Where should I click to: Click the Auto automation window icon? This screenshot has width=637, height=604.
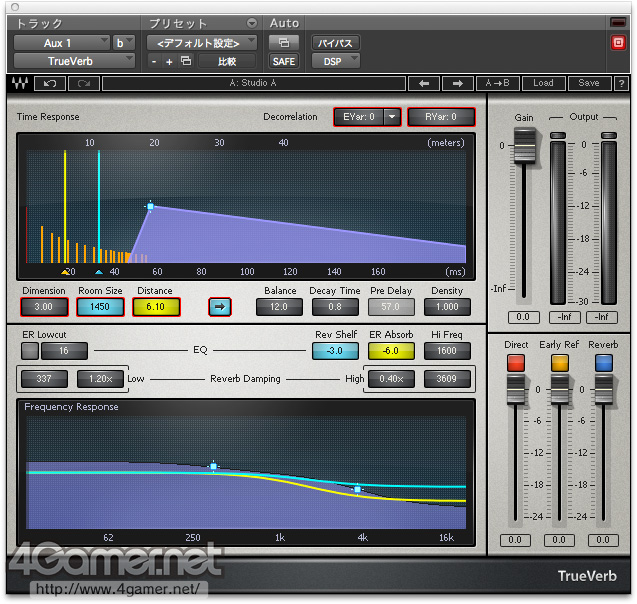(x=284, y=42)
